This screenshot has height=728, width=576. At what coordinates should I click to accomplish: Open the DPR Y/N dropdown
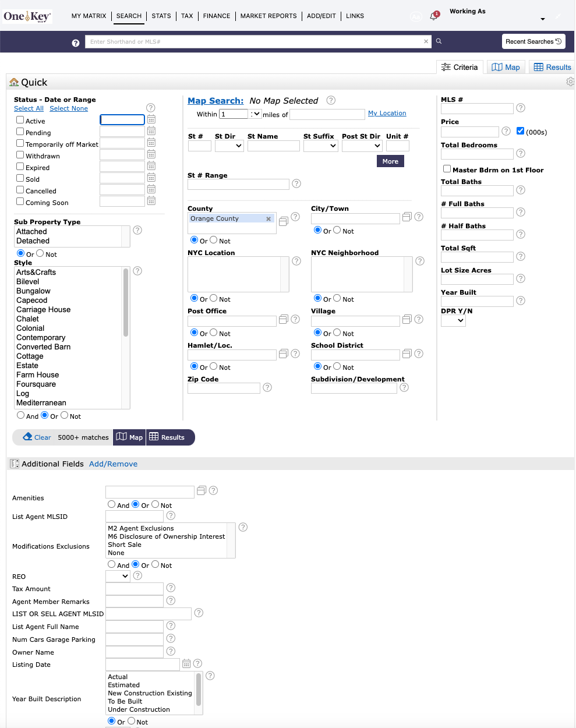[x=453, y=320]
